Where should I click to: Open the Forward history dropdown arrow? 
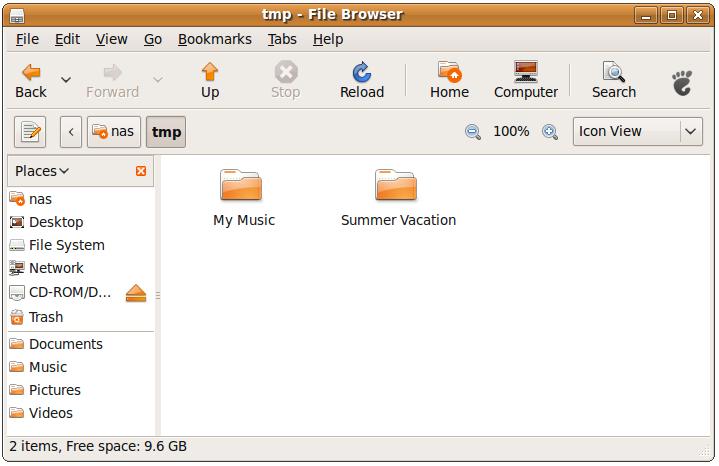(x=158, y=80)
